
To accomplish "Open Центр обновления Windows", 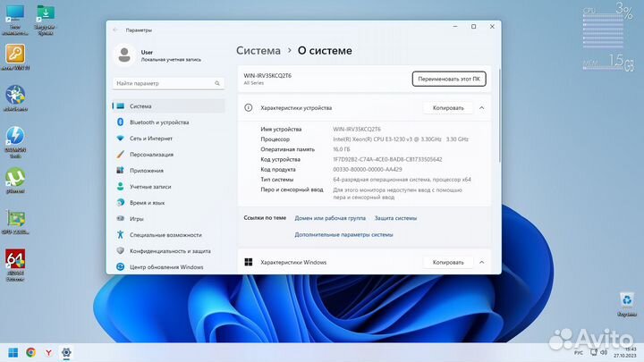I will (168, 266).
